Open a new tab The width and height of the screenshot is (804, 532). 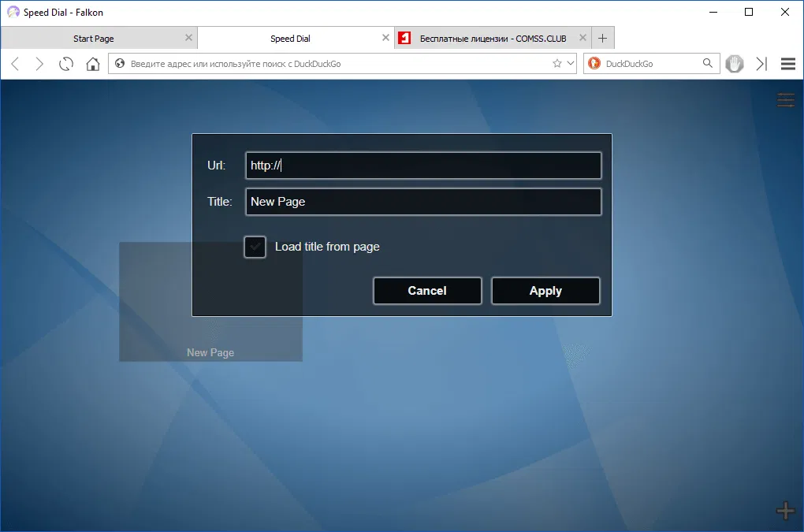(602, 38)
